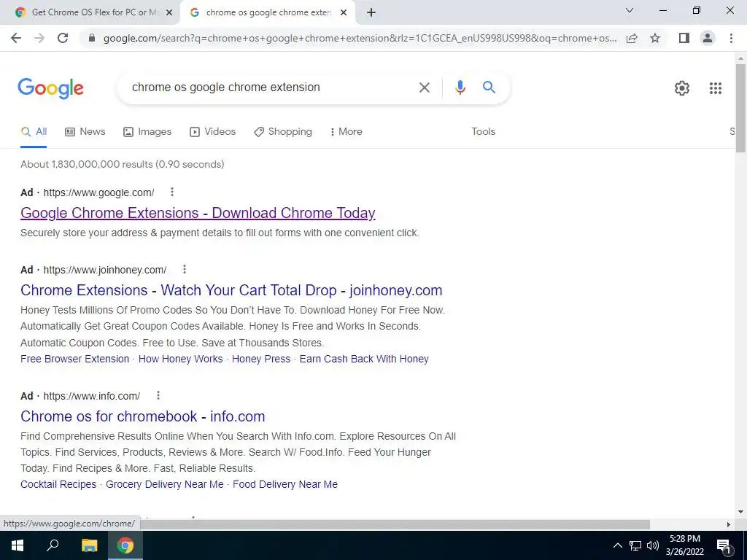747x560 pixels.
Task: Open options for joinhoney.com ad
Action: 185,269
